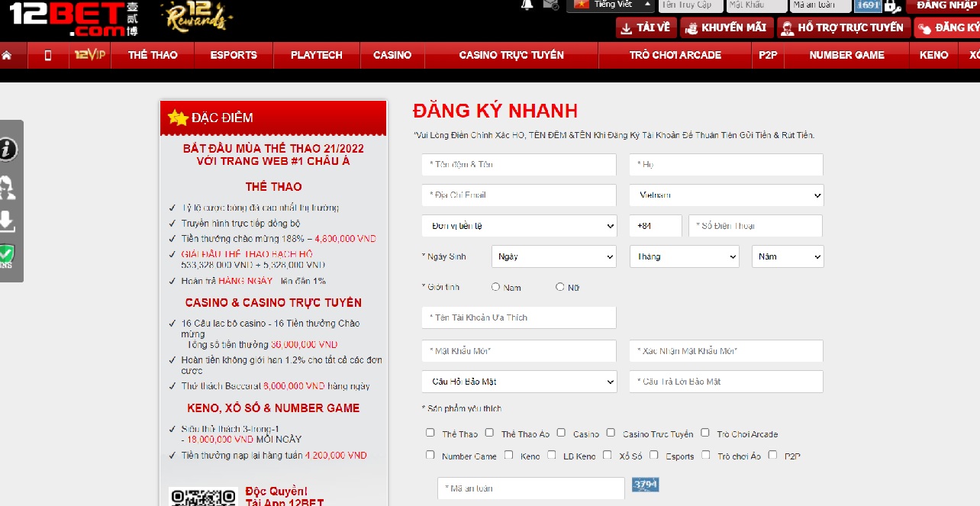980x506 pixels.
Task: Click the Mật Khẩu Mới field
Action: point(519,351)
